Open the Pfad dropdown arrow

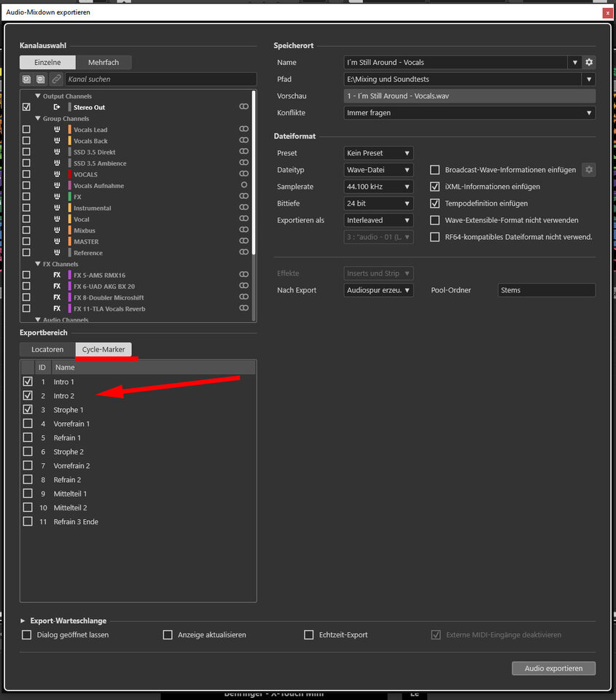(x=589, y=79)
